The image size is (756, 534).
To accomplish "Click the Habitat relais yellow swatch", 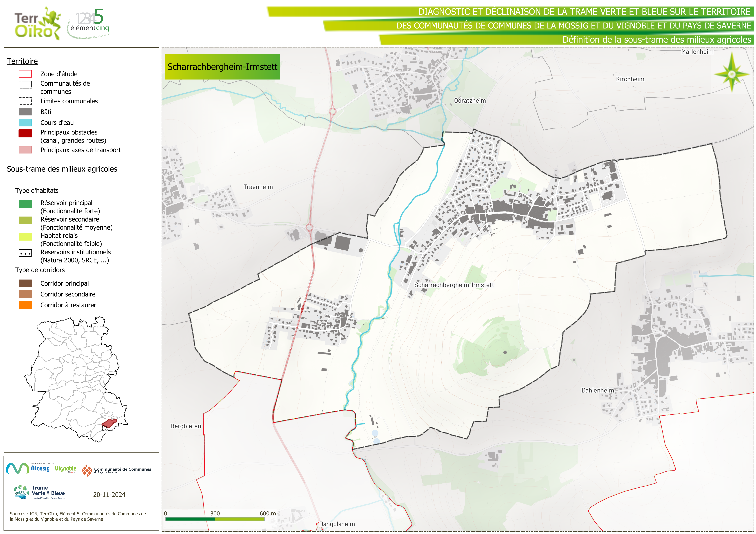I will 25,237.
